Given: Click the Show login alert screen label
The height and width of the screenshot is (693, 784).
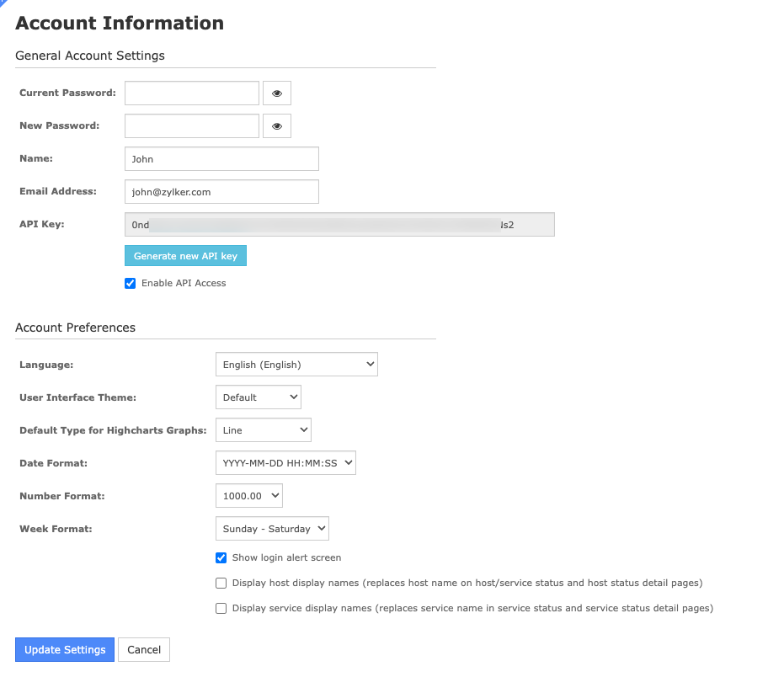Looking at the screenshot, I should [x=286, y=558].
